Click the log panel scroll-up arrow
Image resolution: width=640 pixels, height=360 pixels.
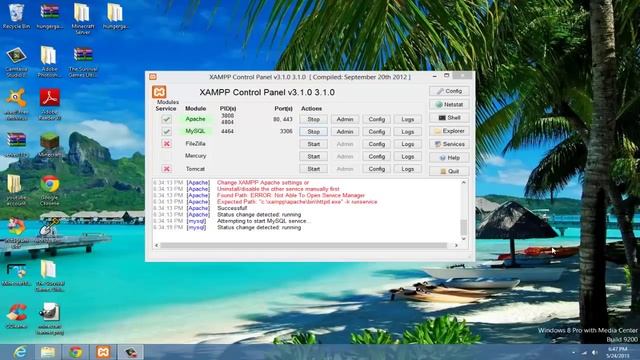pos(464,182)
